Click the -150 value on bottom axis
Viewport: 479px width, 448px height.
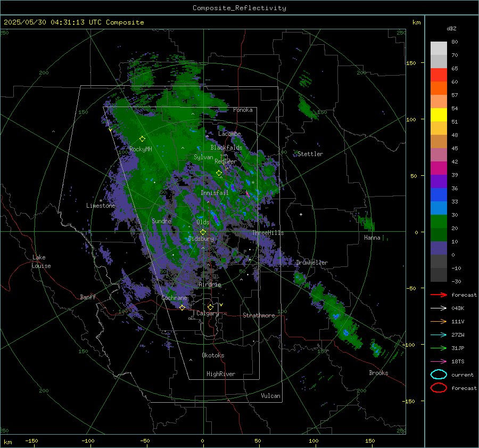31,441
